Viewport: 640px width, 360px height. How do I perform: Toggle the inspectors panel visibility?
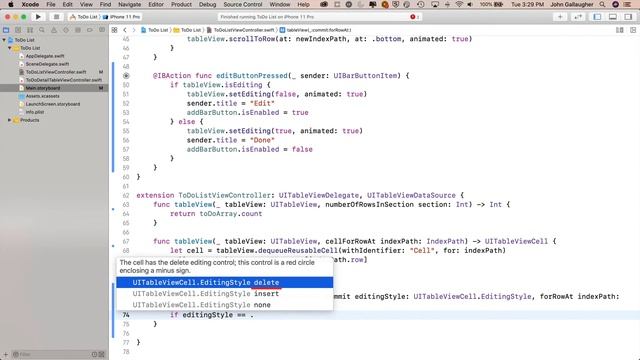628,17
